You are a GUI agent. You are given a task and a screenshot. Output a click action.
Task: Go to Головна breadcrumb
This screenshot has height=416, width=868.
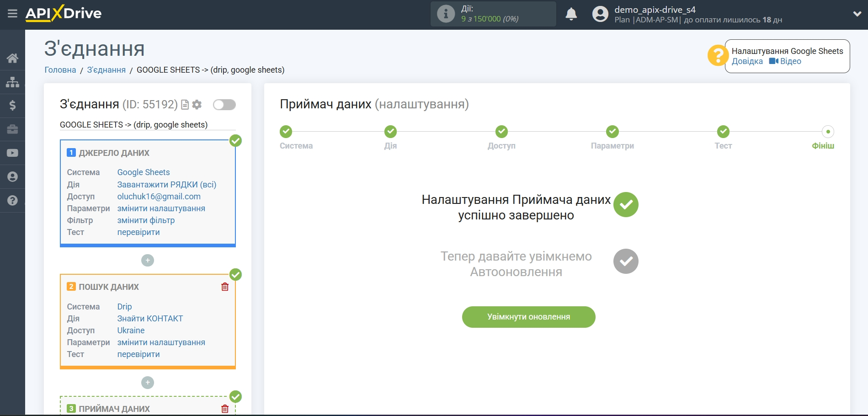tap(60, 70)
